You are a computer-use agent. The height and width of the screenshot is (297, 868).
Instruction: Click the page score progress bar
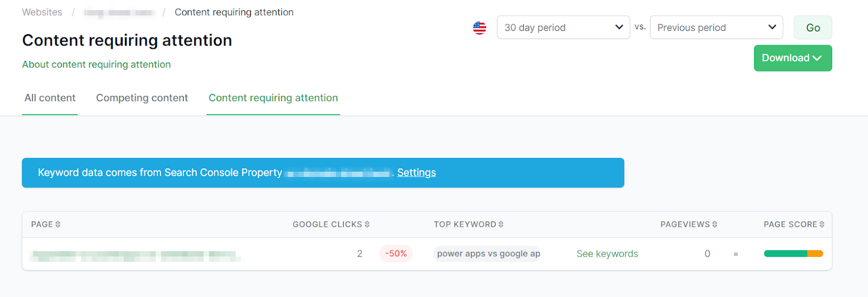793,254
